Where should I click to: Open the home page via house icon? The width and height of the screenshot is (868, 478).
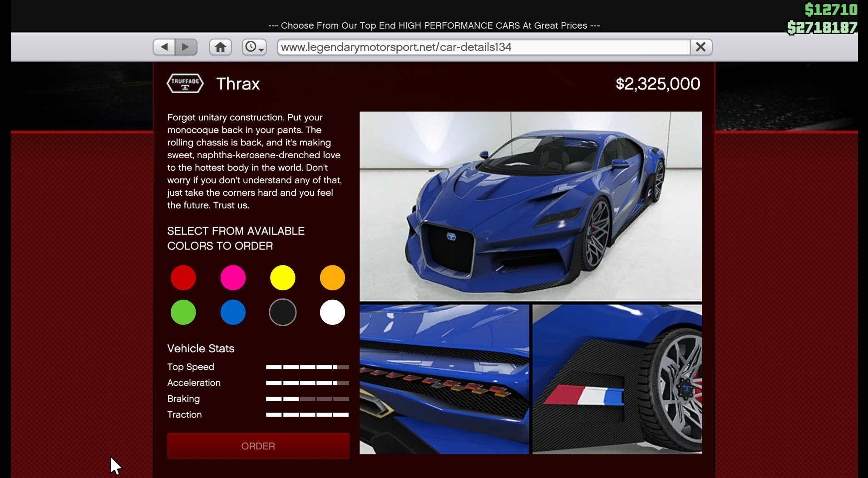[220, 47]
